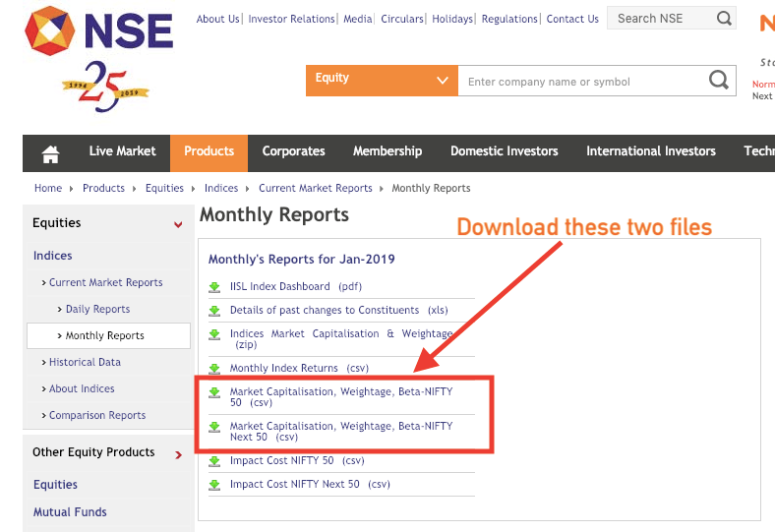
Task: Download Impact Cost NIFTY 50 csv
Action: point(297,461)
